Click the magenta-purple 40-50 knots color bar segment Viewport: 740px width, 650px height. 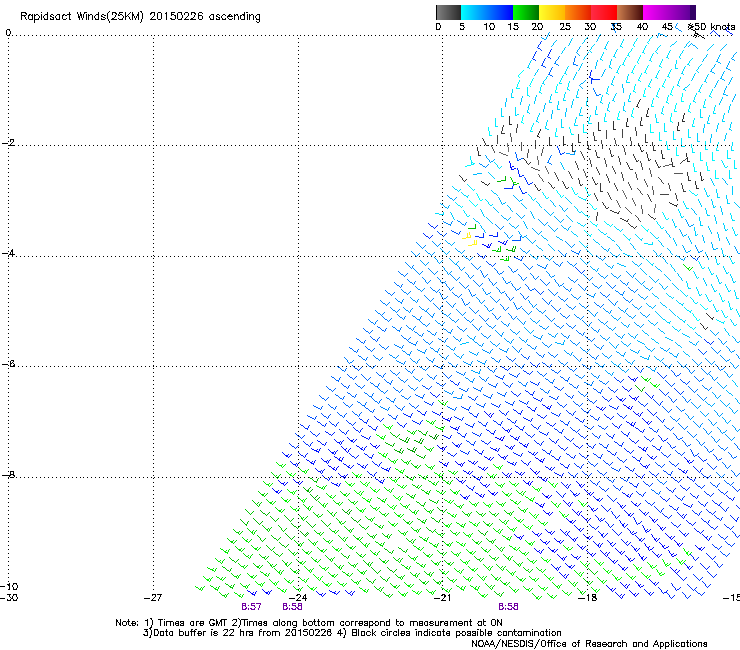(669, 12)
